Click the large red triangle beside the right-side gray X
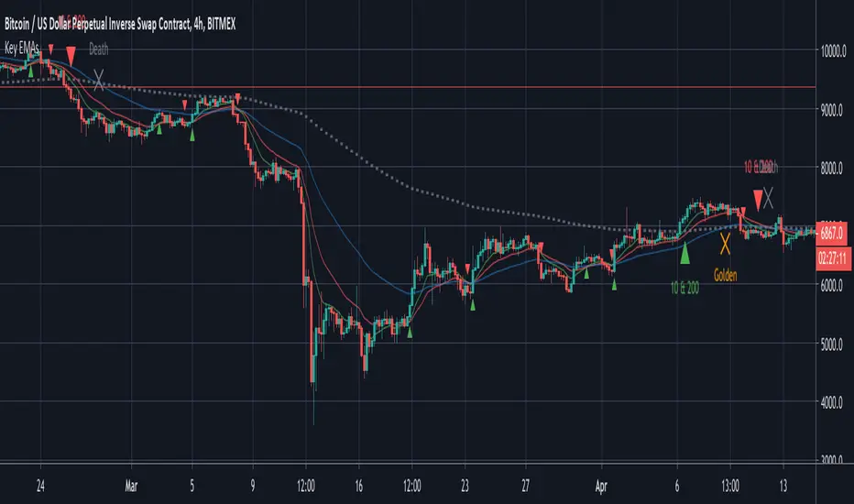The image size is (854, 504). coord(757,197)
